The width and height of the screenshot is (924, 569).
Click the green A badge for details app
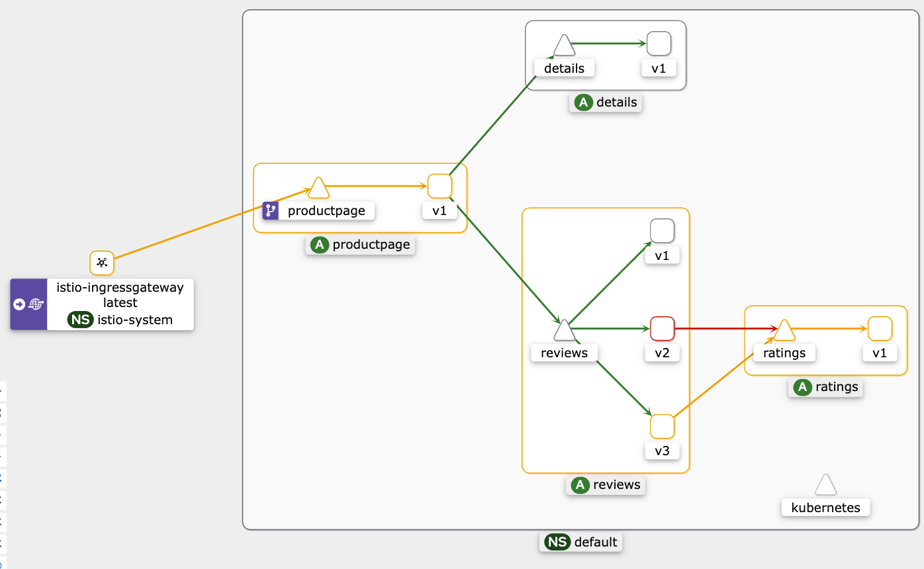click(583, 102)
